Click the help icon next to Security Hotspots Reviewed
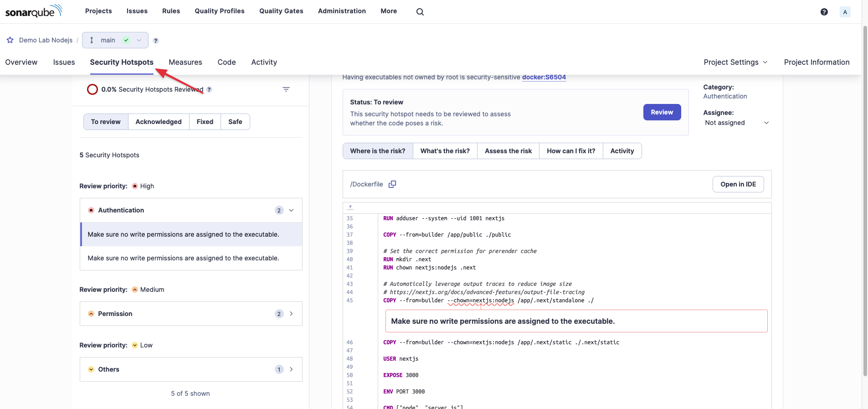The height and width of the screenshot is (409, 868). 209,89
